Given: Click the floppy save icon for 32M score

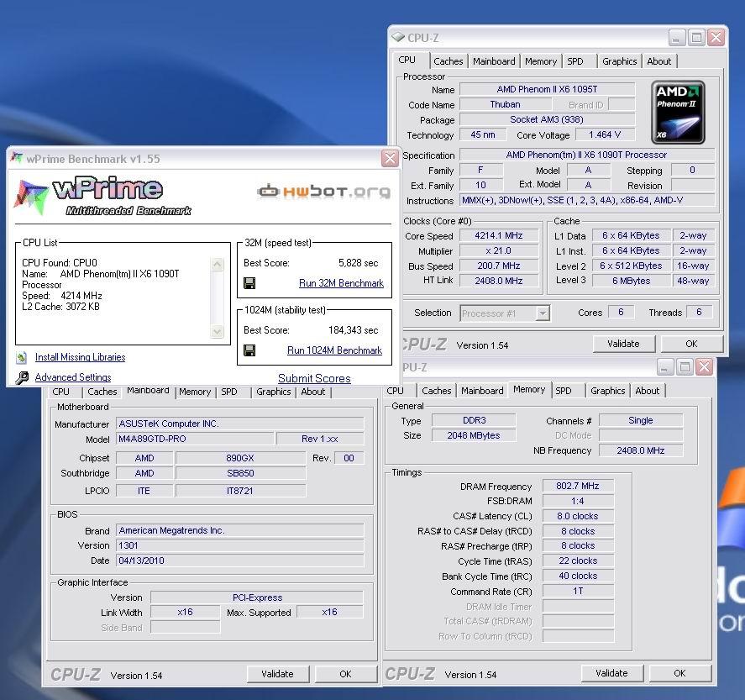Looking at the screenshot, I should [x=249, y=283].
